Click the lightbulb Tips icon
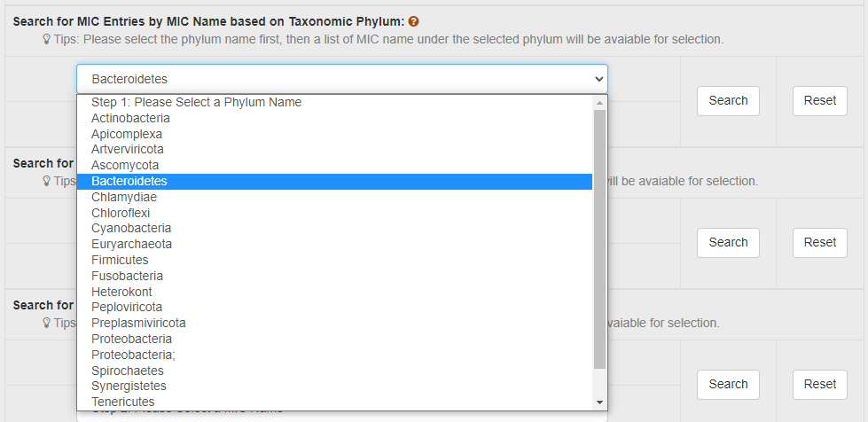The height and width of the screenshot is (422, 868). [x=46, y=40]
